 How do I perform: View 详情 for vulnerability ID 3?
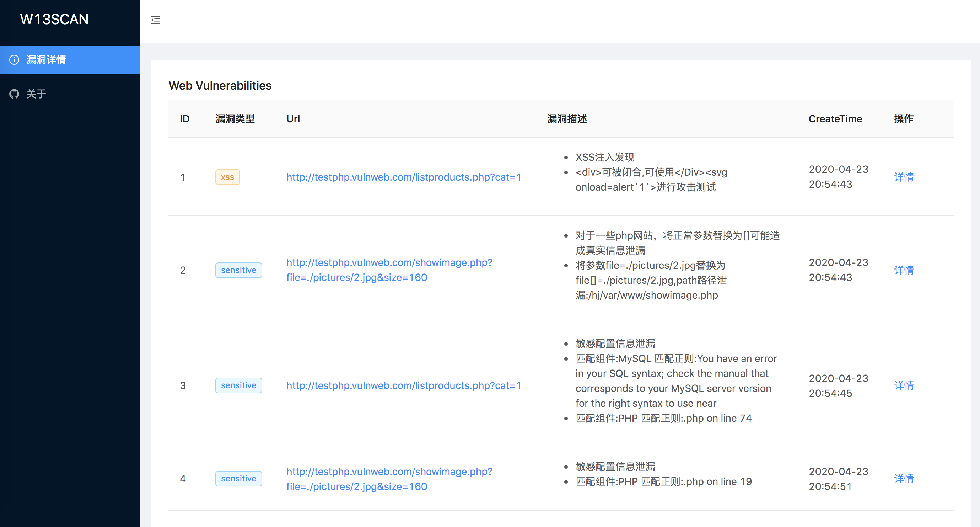click(x=904, y=385)
